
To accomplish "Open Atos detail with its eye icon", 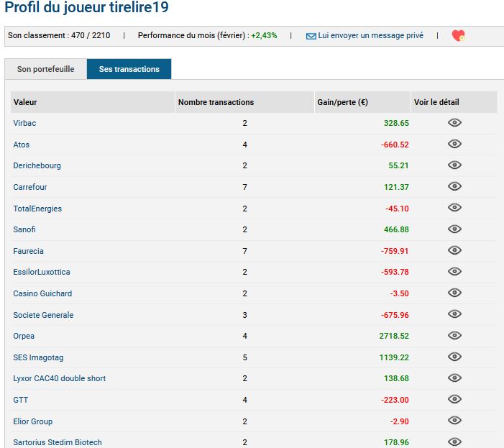I will [x=454, y=144].
